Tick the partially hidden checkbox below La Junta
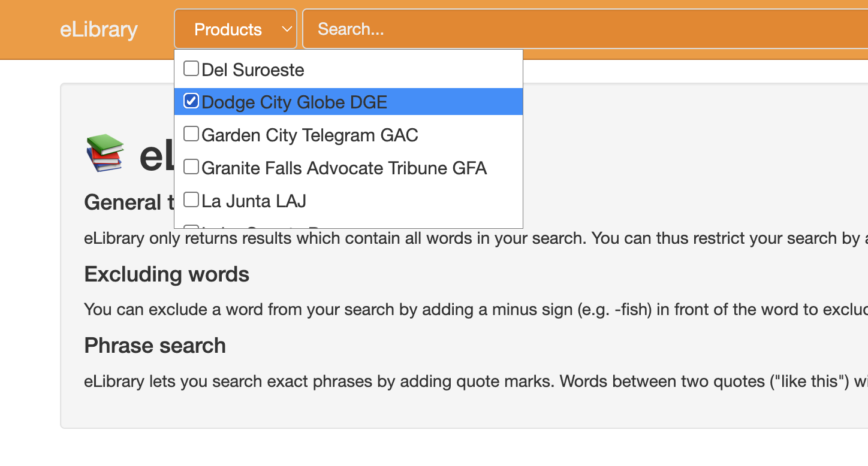 (x=191, y=226)
